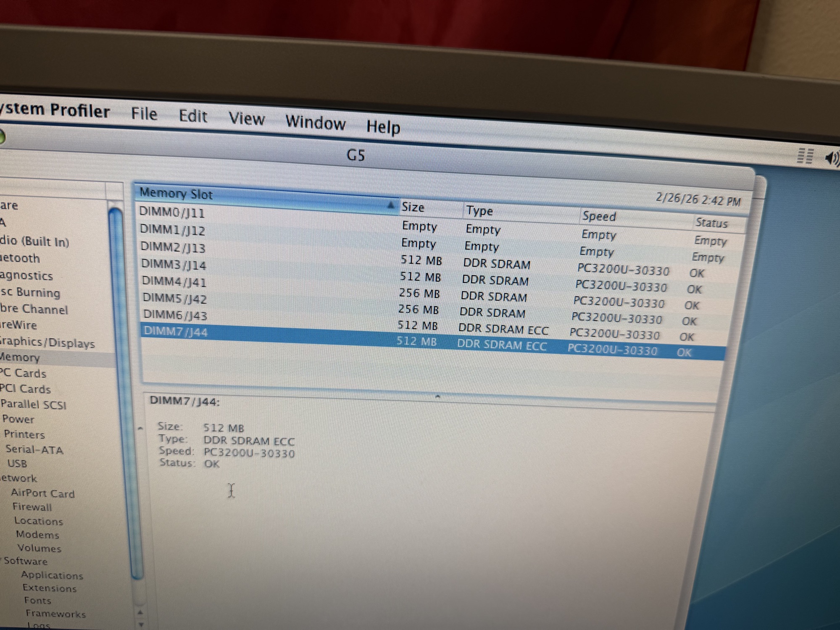This screenshot has height=630, width=840.
Task: Select the DIMM3/J14 memory slot row
Action: (174, 264)
